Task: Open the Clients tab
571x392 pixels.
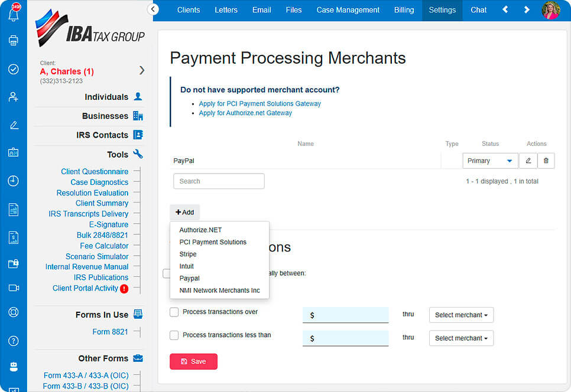Action: tap(189, 10)
